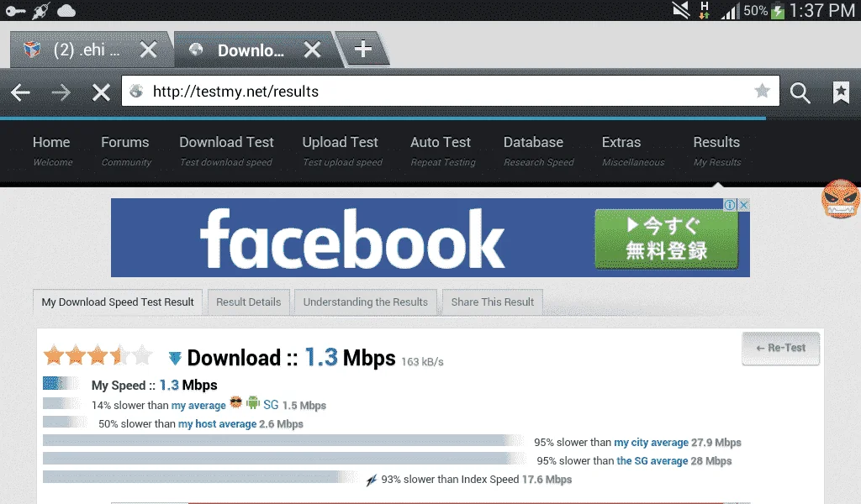Tap the battery 50% indicator
Screen dimensions: 861x504
(763, 10)
